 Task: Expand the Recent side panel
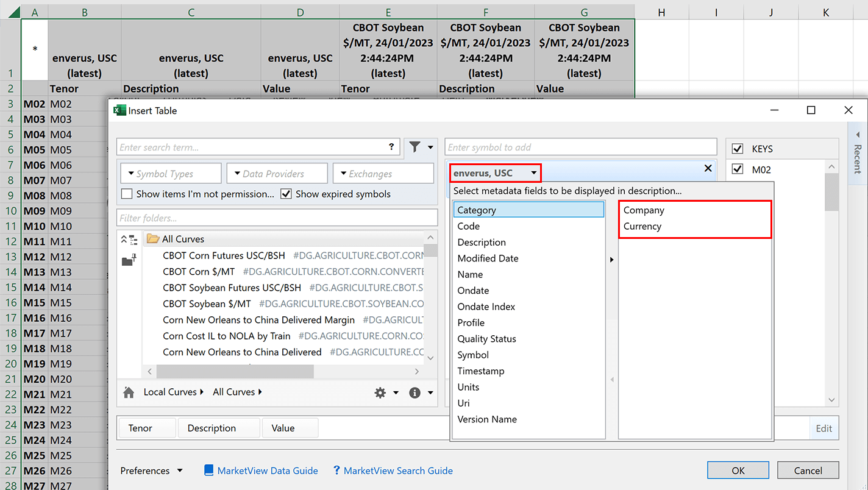857,152
